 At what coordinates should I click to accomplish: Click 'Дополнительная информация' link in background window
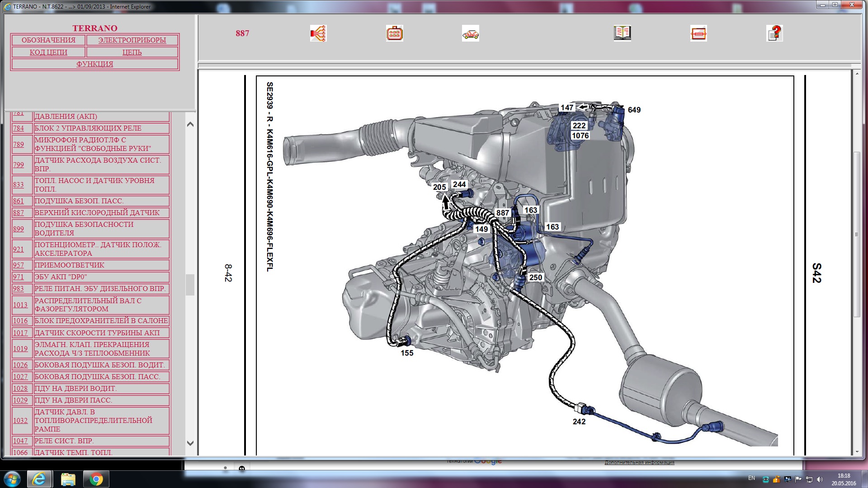coord(639,462)
